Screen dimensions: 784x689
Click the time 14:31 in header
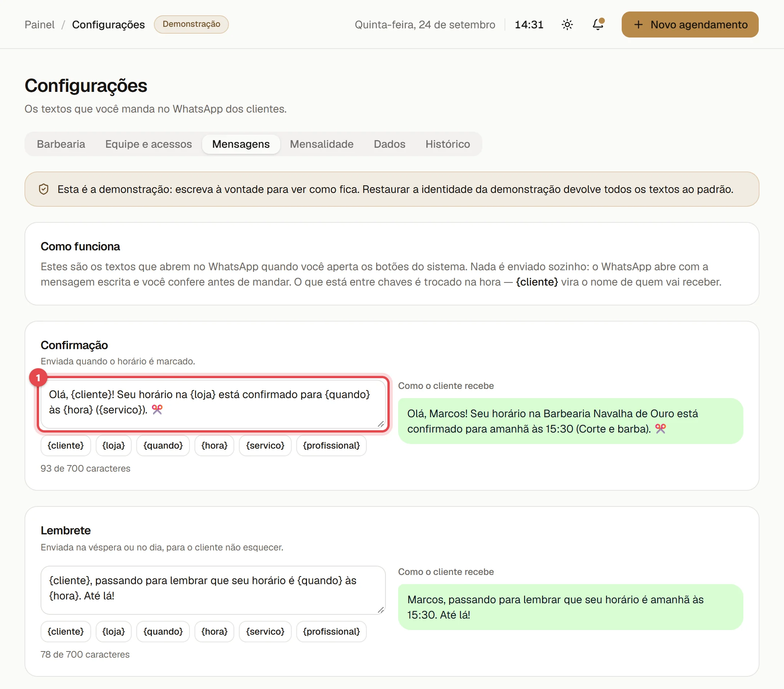pyautogui.click(x=529, y=24)
